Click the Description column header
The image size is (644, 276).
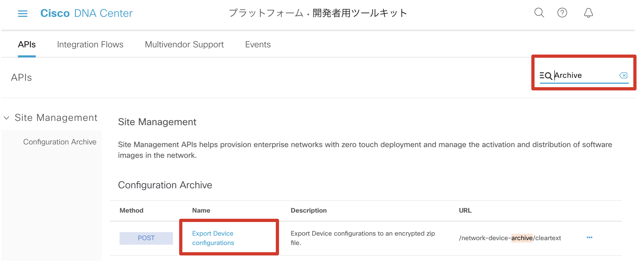pyautogui.click(x=309, y=210)
